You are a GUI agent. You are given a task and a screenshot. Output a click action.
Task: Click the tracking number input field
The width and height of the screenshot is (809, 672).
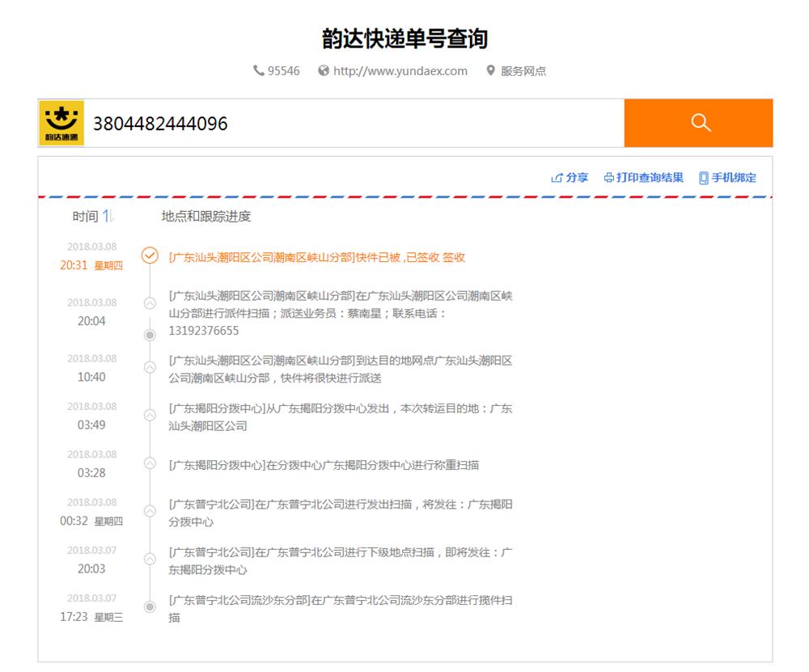pos(355,123)
